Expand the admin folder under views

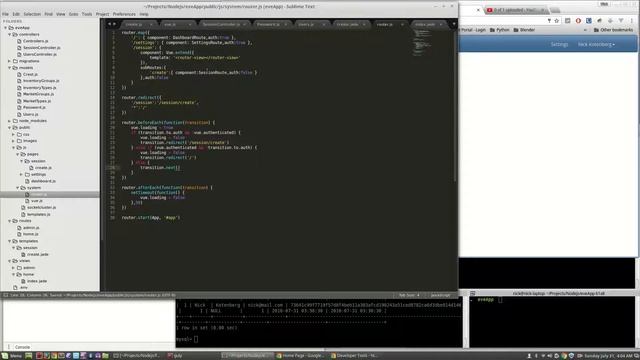(13, 268)
